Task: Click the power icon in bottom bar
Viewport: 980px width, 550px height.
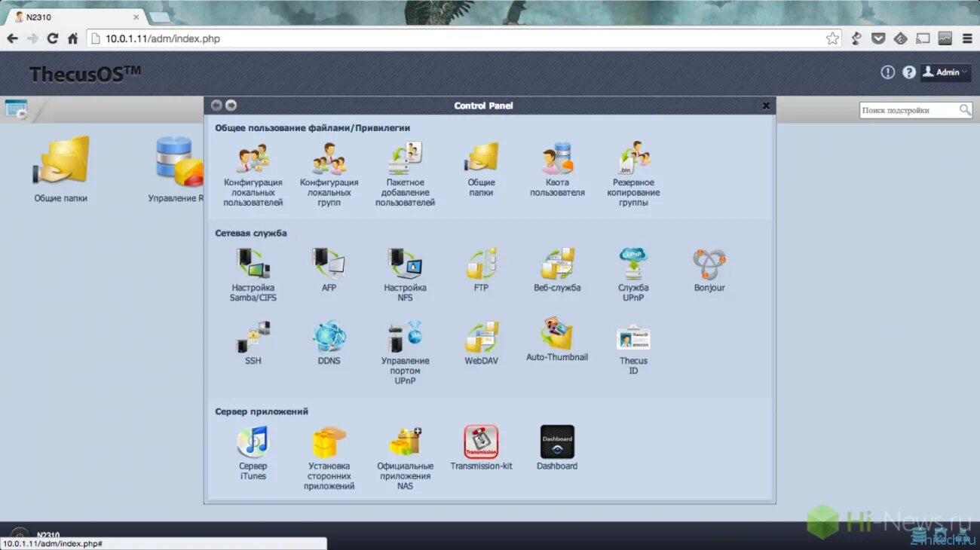Action: [x=20, y=533]
